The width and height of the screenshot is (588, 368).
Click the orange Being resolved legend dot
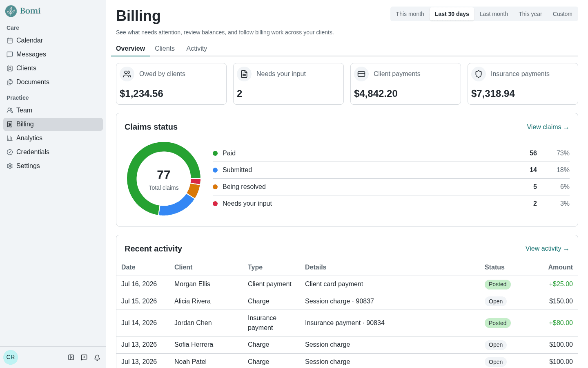(x=215, y=187)
